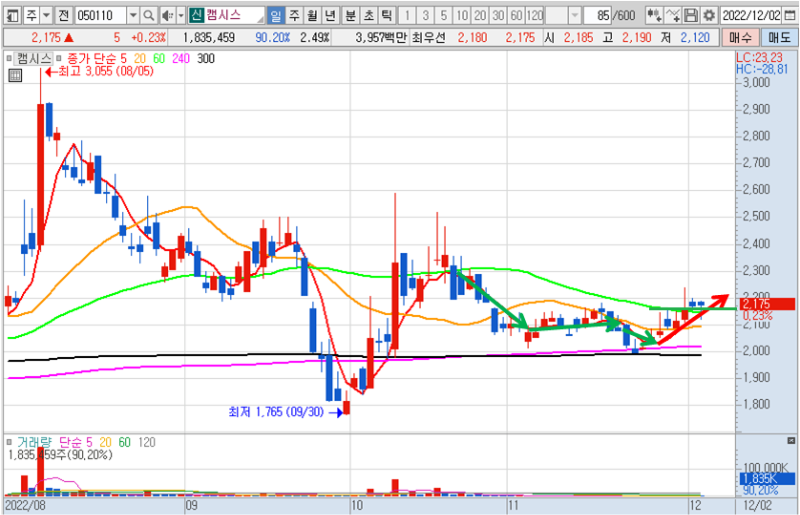Click the bar count field showing 85

pos(597,16)
